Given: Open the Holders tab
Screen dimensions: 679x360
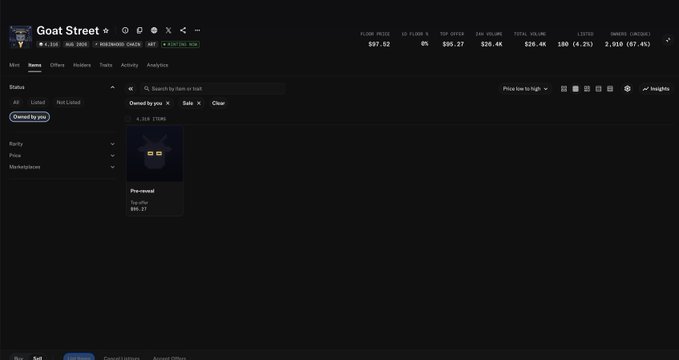Looking at the screenshot, I should 82,65.
